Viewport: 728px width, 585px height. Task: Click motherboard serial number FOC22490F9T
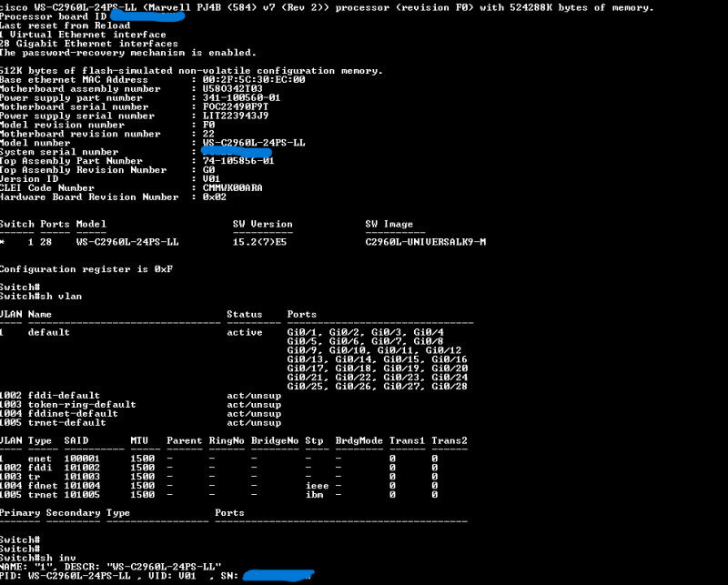(236, 106)
